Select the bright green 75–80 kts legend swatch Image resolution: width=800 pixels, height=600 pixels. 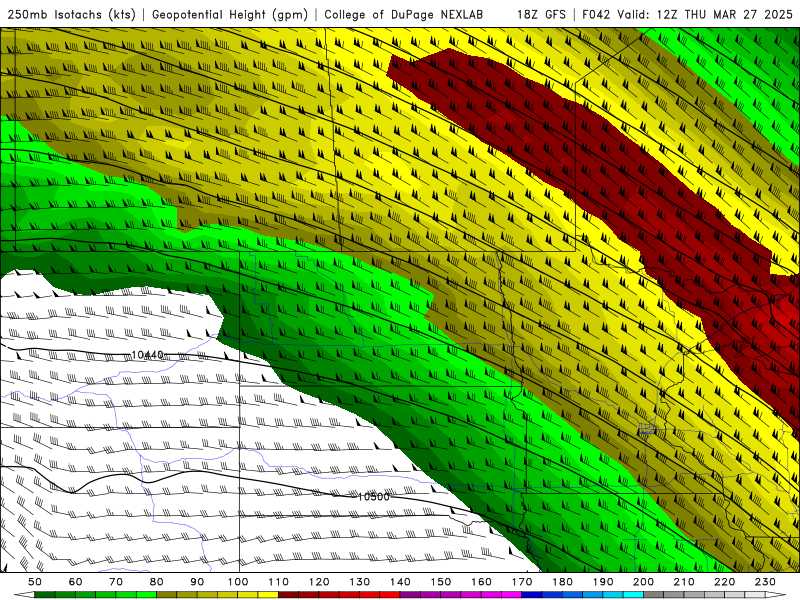(146, 594)
